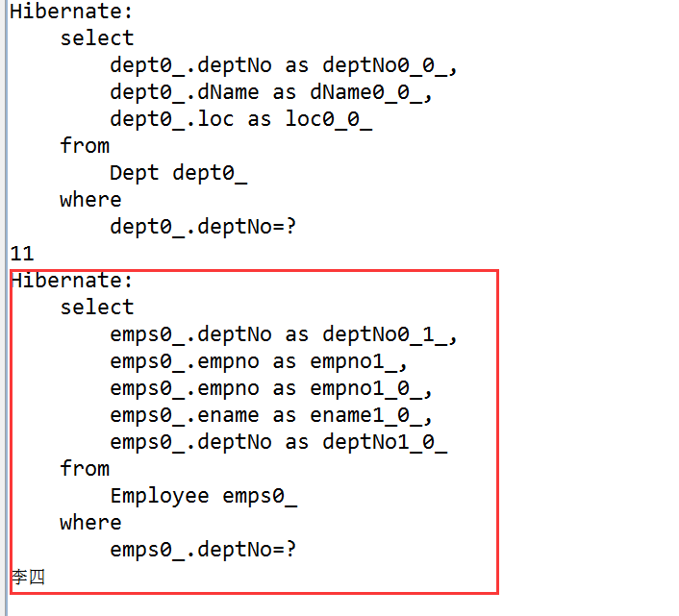Screen dimensions: 679x616
Task: Click the 'from' keyword before 'Dept dept0_'
Action: click(x=85, y=146)
